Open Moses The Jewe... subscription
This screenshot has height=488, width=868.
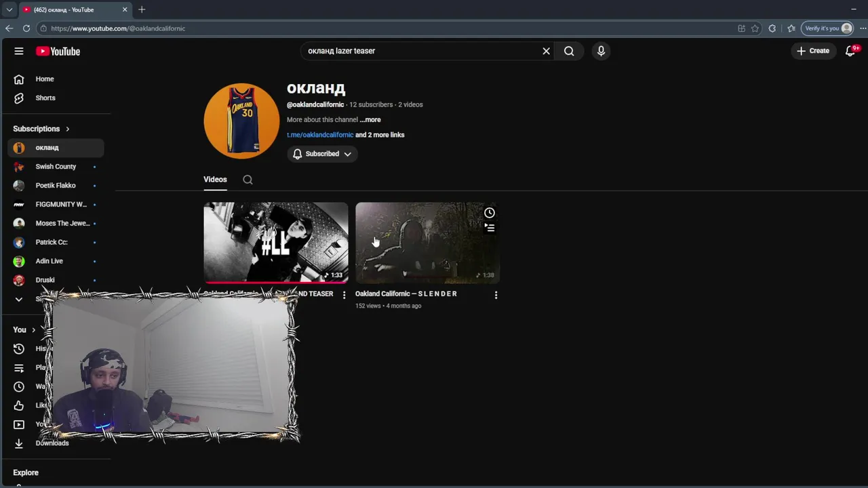(x=56, y=224)
